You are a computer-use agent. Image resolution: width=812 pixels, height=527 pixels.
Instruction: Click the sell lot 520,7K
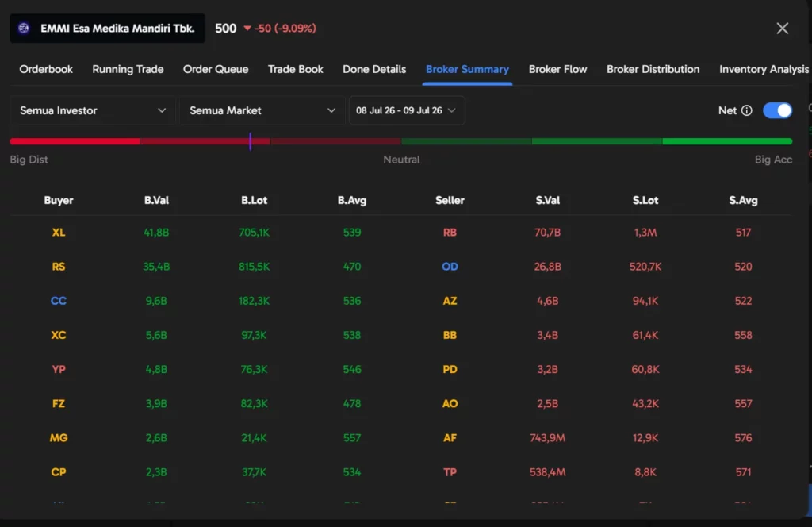645,267
